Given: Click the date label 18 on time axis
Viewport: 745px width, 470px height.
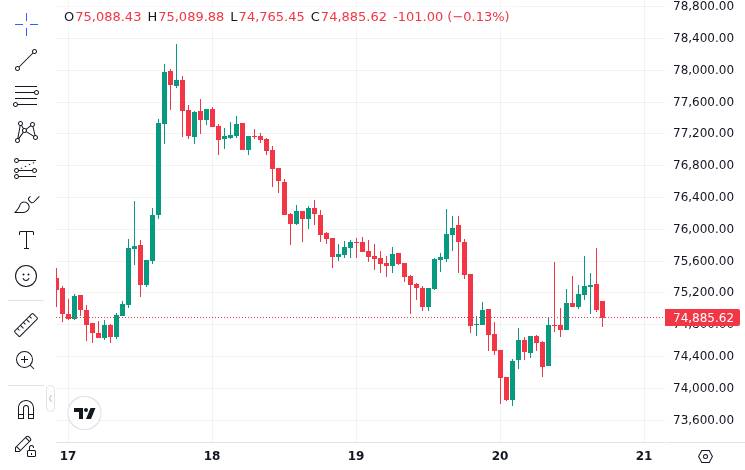Looking at the screenshot, I should click(212, 456).
